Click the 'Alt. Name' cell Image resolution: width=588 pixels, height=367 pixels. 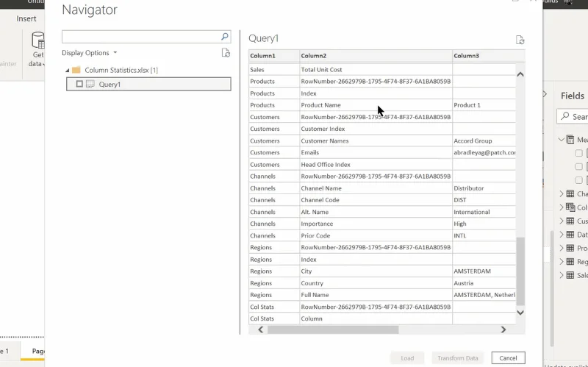pos(376,212)
